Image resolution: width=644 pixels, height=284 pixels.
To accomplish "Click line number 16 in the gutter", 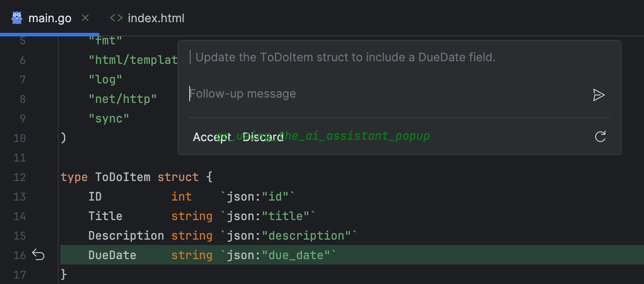I will coord(20,255).
